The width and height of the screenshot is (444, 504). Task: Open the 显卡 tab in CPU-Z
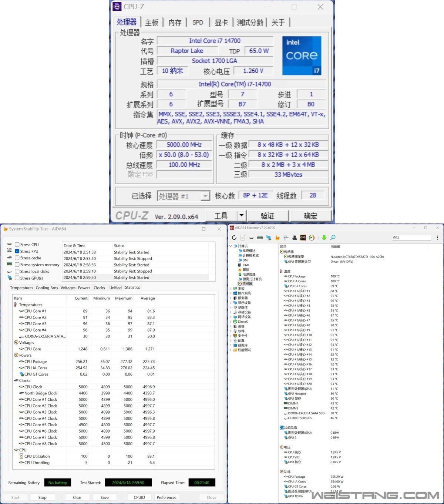(x=221, y=23)
